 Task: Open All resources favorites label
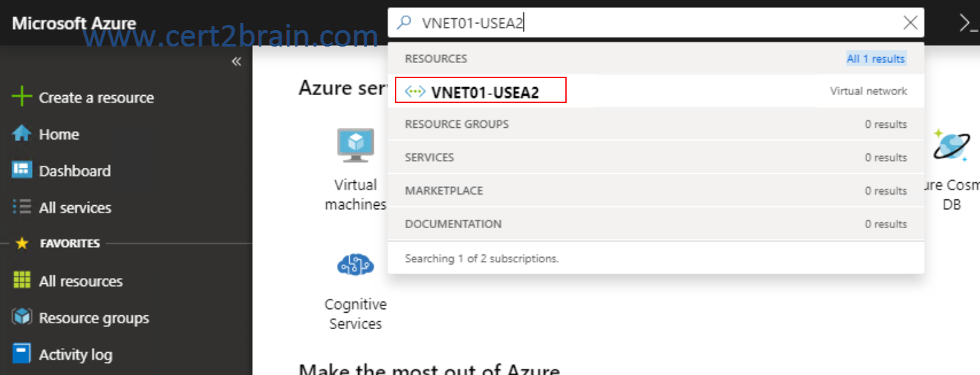pyautogui.click(x=81, y=281)
